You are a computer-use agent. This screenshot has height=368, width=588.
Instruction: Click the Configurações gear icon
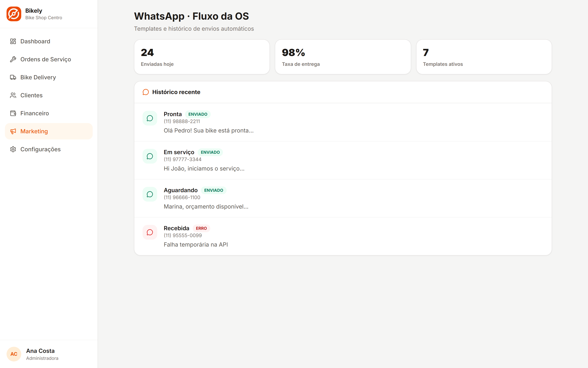[13, 149]
